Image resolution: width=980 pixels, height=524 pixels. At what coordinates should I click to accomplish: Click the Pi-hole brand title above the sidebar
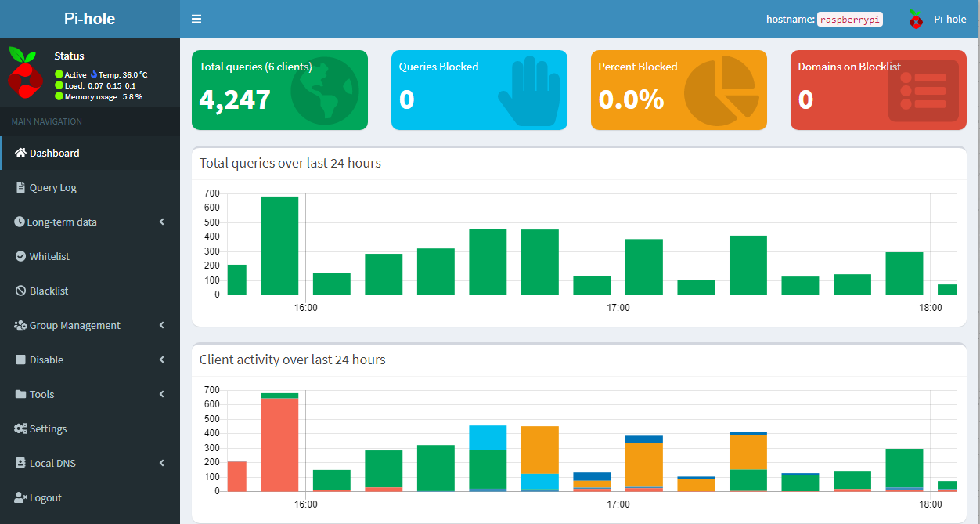(89, 19)
